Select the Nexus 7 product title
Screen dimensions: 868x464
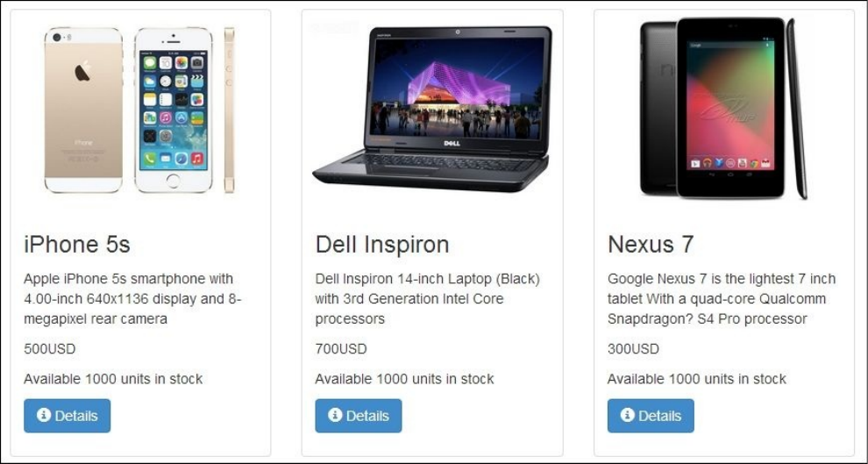coord(651,244)
